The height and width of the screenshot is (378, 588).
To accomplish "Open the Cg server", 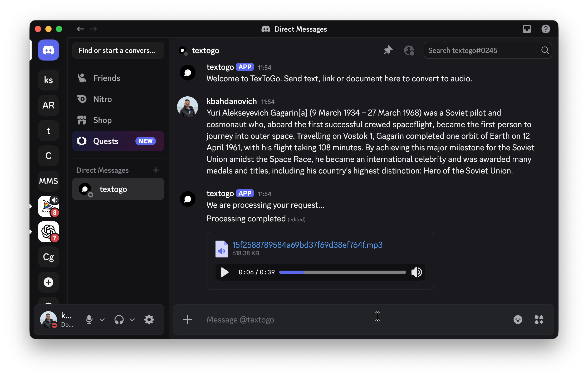I will [x=48, y=257].
